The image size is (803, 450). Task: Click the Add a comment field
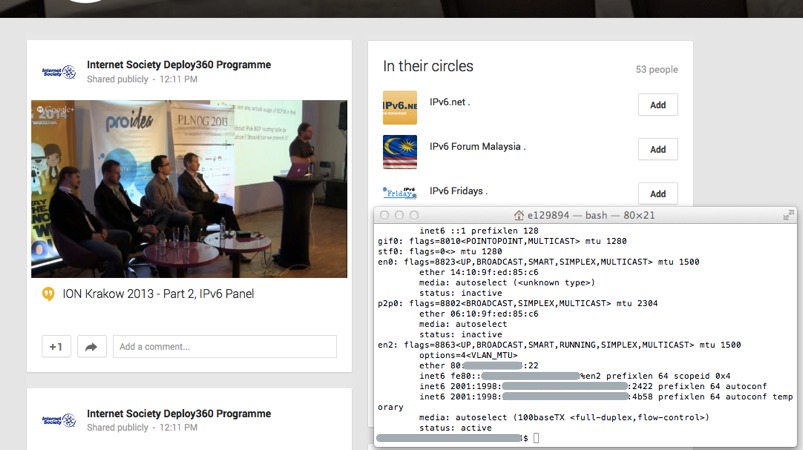click(x=224, y=346)
